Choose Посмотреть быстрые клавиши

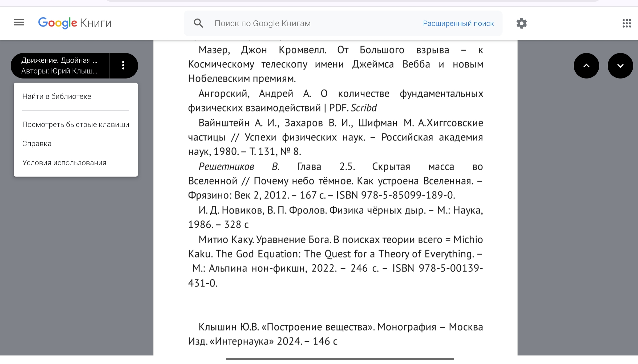pyautogui.click(x=76, y=124)
